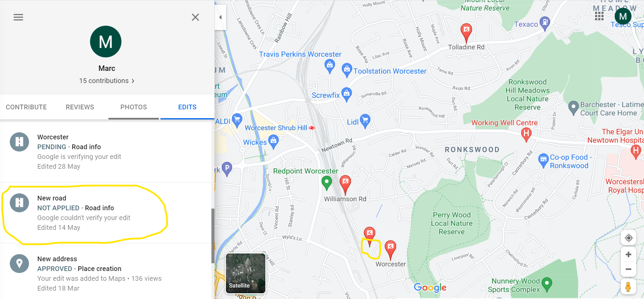This screenshot has width=644, height=299.
Task: Expand the 15 contributions chevron
Action: (133, 81)
